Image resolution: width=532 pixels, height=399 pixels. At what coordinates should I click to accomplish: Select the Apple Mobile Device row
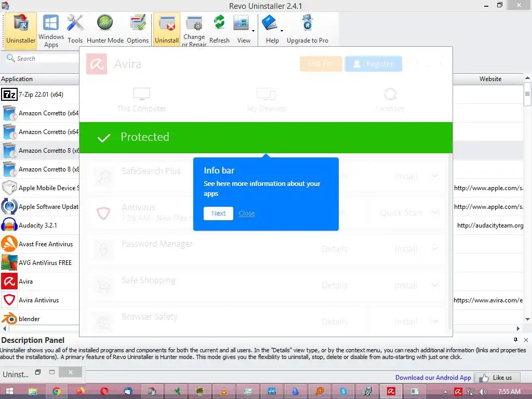tap(39, 188)
